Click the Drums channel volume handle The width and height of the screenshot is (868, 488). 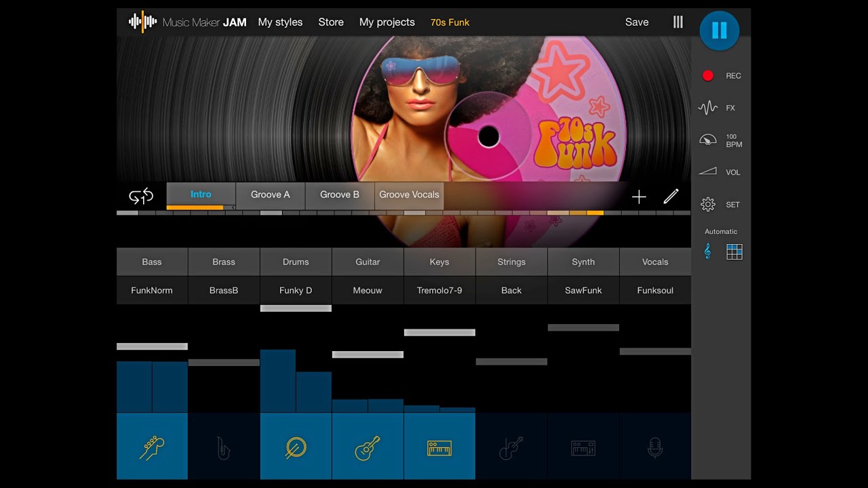[296, 308]
